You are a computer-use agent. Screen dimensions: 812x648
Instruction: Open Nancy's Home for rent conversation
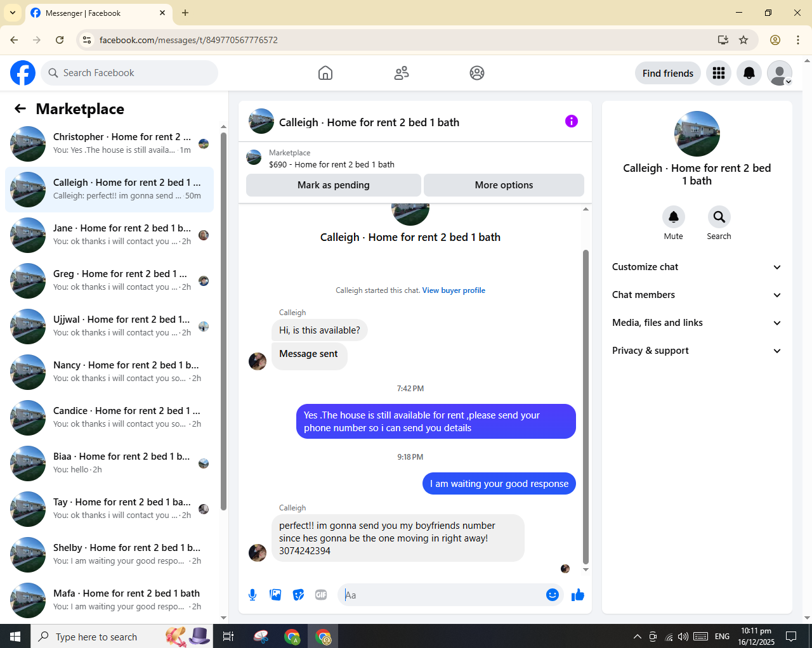point(109,372)
